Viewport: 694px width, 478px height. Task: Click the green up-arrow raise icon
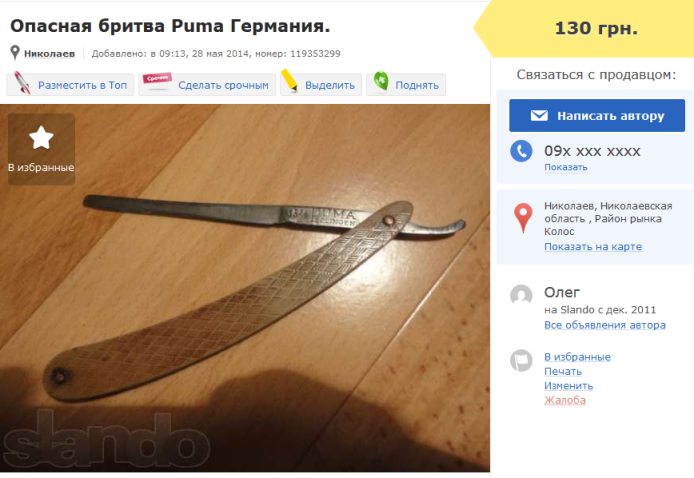click(381, 81)
